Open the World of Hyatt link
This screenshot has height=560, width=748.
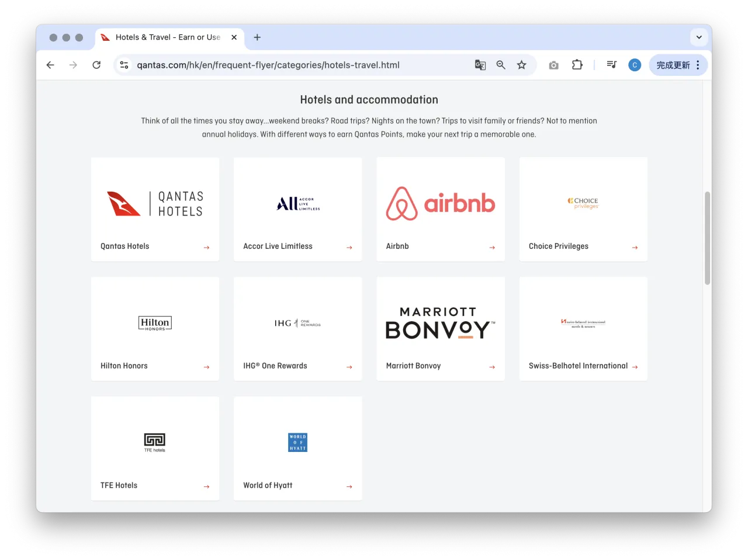pos(268,485)
